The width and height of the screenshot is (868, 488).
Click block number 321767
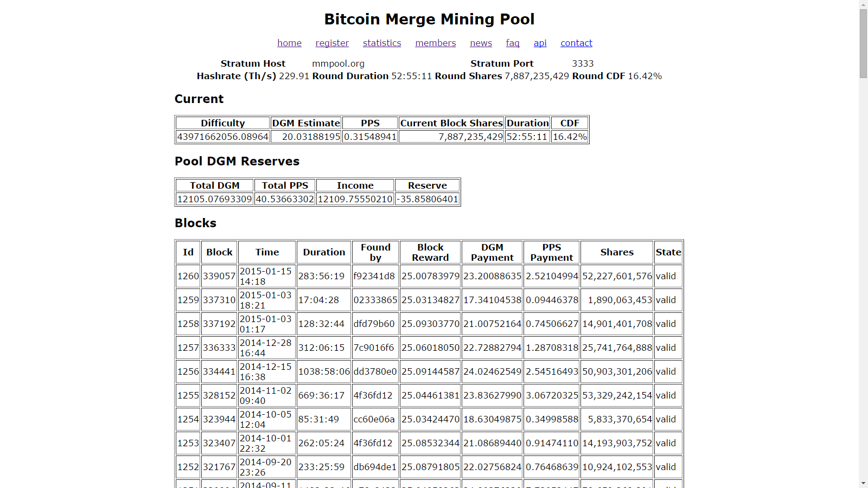(x=219, y=467)
